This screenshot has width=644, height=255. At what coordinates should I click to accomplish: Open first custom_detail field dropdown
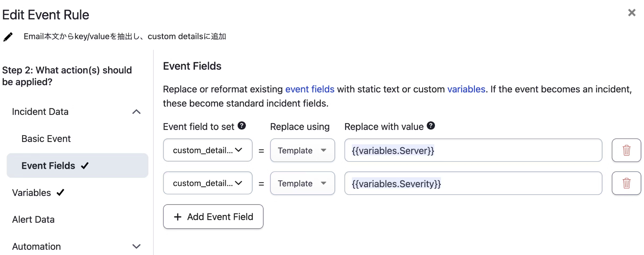[x=208, y=150]
